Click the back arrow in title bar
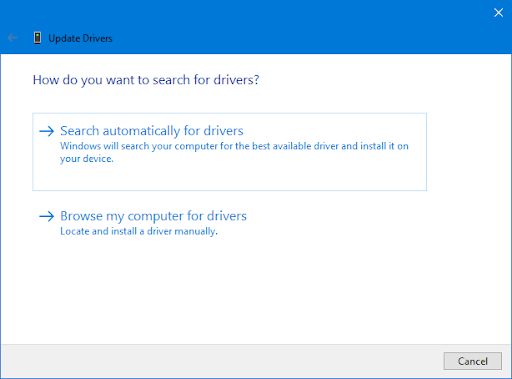512x379 pixels. pos(12,38)
